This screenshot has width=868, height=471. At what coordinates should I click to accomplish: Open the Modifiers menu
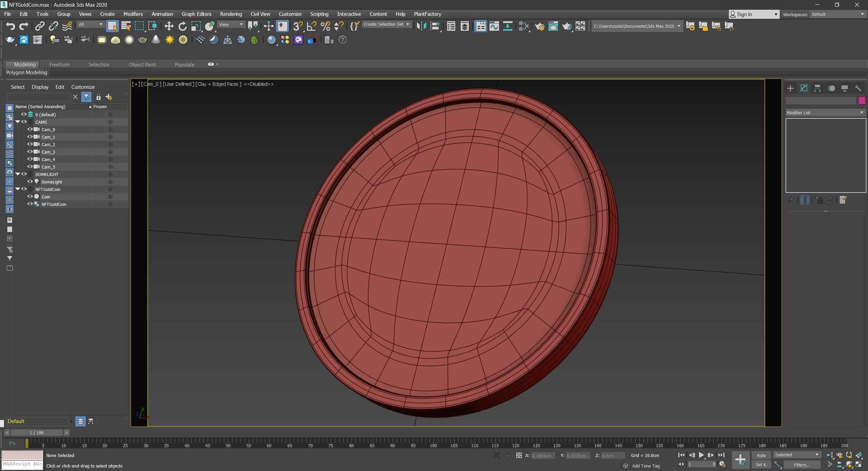133,14
